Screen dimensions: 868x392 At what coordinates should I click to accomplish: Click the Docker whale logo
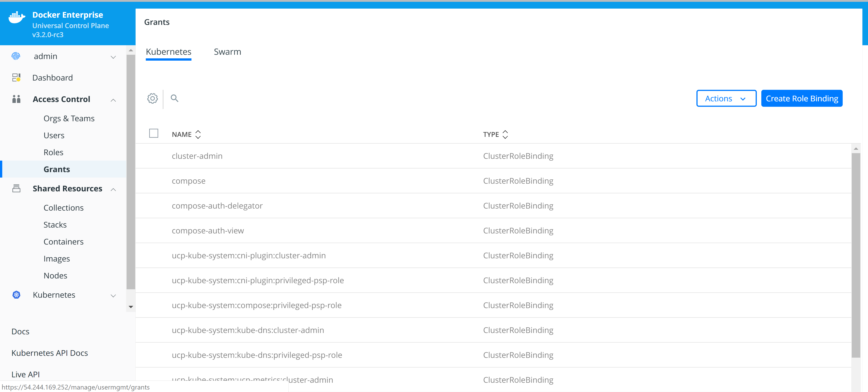click(x=17, y=17)
